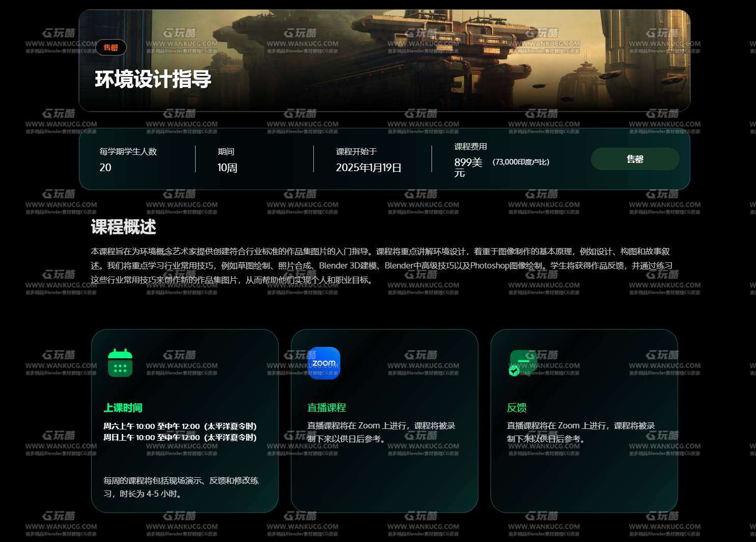Click the 反馈 card heading
756x542 pixels.
click(x=517, y=408)
